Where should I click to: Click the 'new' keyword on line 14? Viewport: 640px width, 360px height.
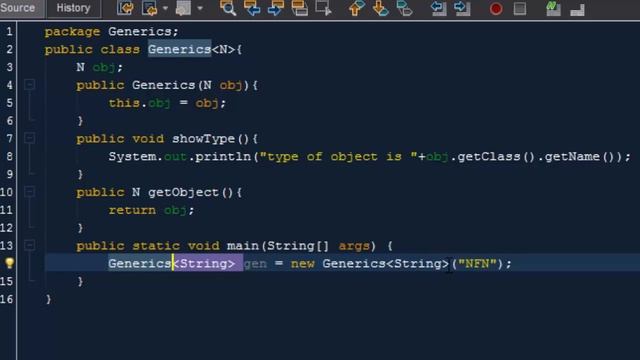coord(302,264)
